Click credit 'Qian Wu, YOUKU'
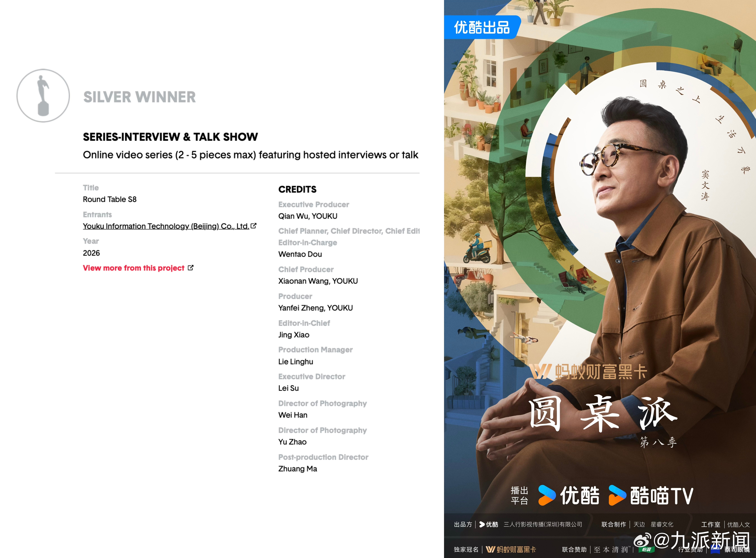The height and width of the screenshot is (558, 756). click(x=308, y=216)
